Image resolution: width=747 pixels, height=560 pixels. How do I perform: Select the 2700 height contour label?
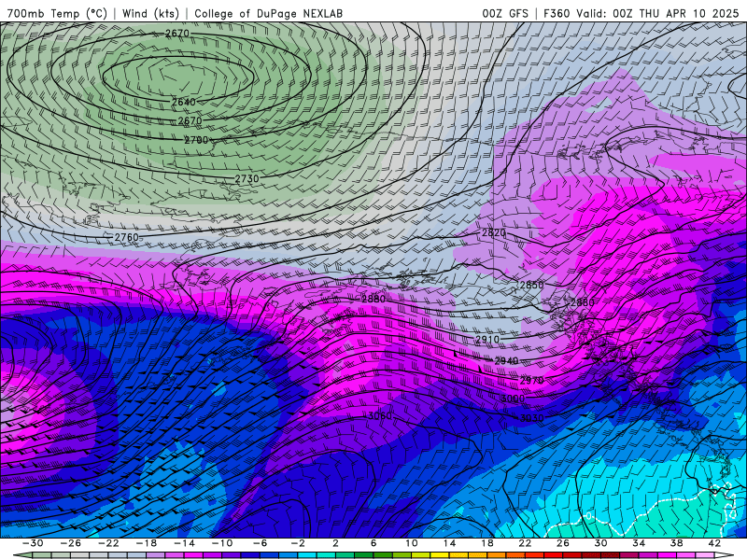196,140
